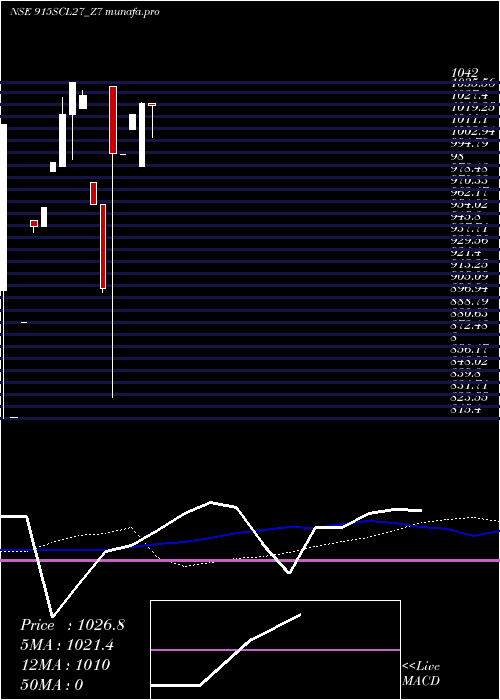
Task: Click the 5MA : 1021.4 readout
Action: (x=67, y=645)
